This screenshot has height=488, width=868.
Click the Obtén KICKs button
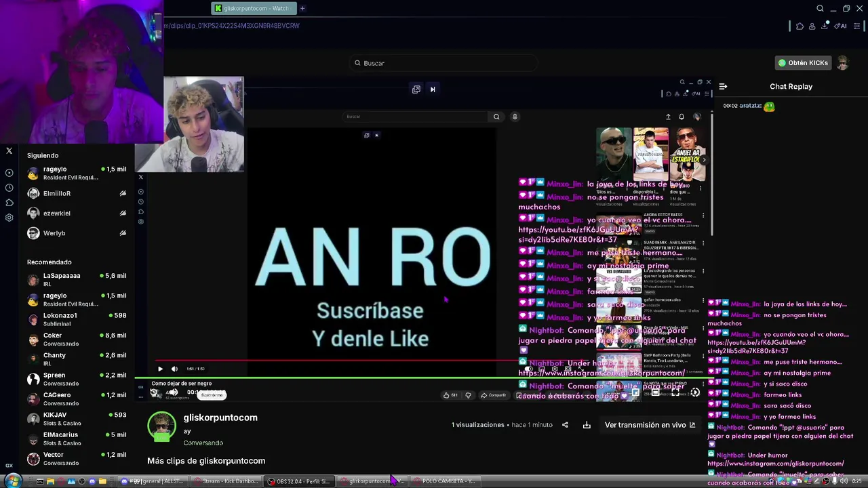click(x=803, y=63)
